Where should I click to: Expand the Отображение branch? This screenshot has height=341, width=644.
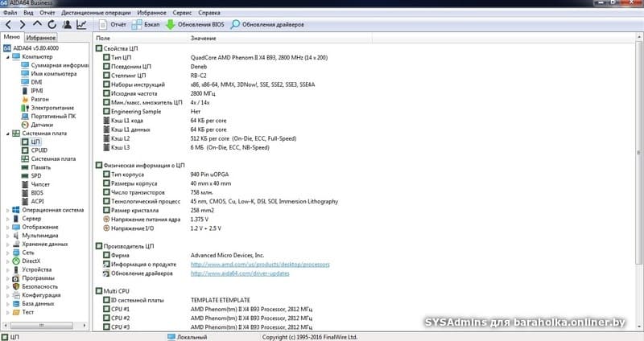(x=7, y=228)
